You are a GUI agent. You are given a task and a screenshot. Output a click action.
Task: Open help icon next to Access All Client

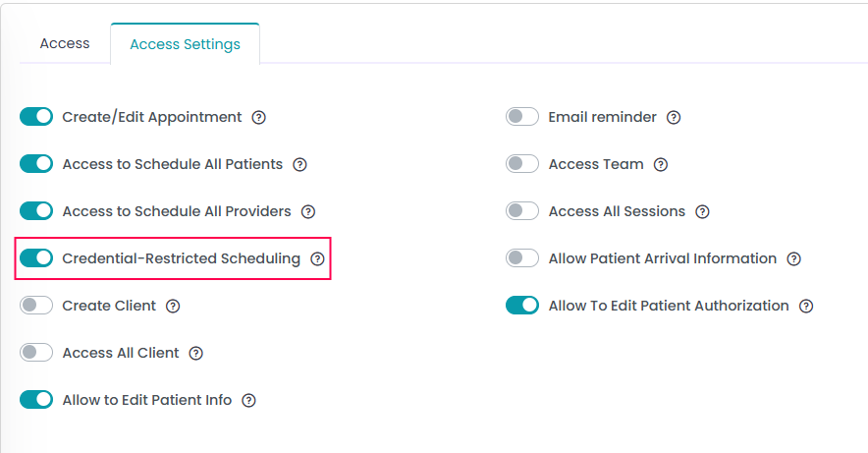[196, 353]
